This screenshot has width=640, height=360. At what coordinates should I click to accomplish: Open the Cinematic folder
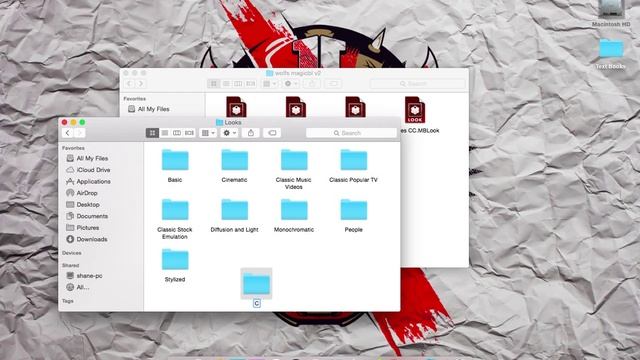coord(234,160)
